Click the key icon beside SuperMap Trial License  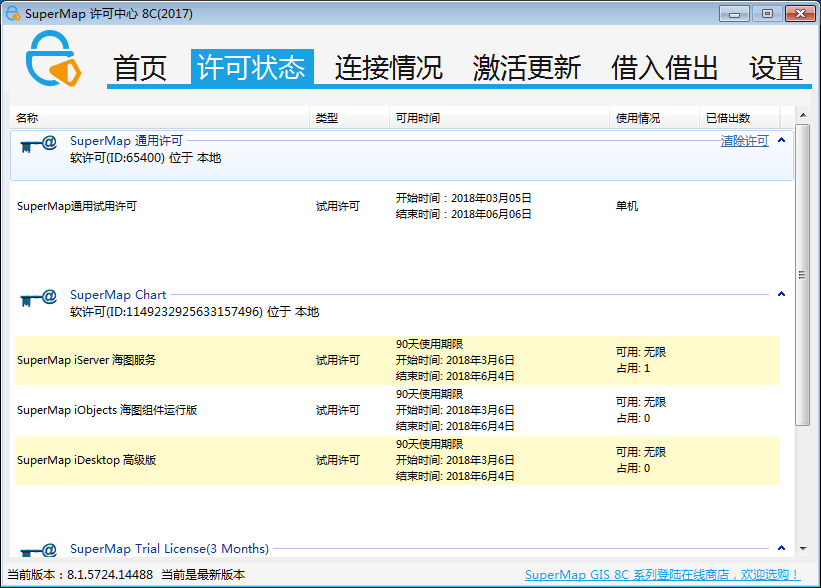[38, 550]
